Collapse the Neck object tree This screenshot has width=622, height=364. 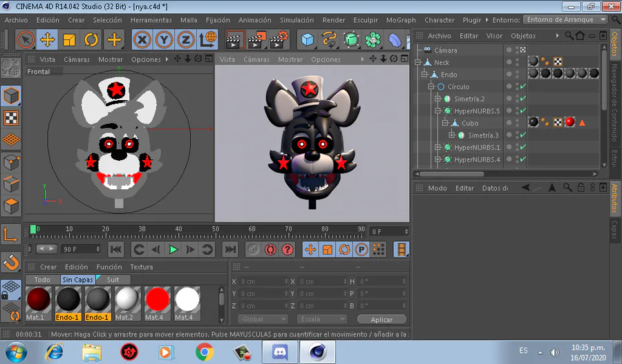tap(417, 62)
